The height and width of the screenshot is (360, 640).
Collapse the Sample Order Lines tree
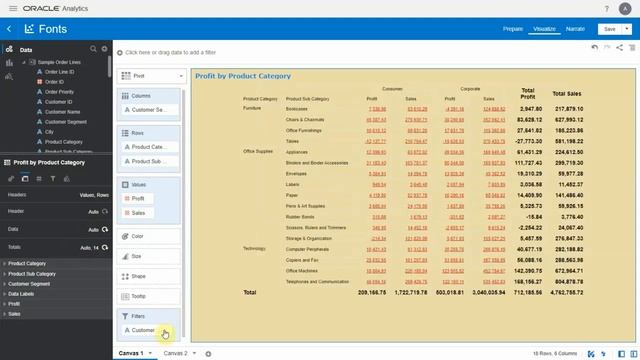point(24,62)
